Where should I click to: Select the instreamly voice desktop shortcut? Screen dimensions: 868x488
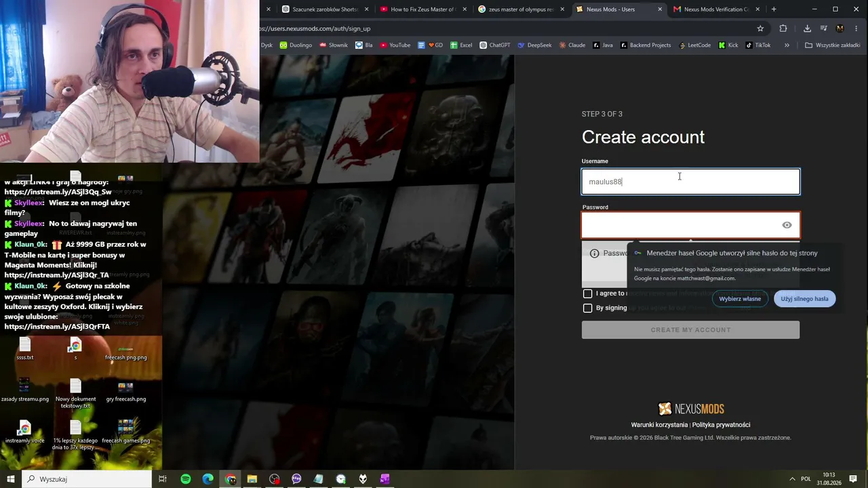click(25, 432)
